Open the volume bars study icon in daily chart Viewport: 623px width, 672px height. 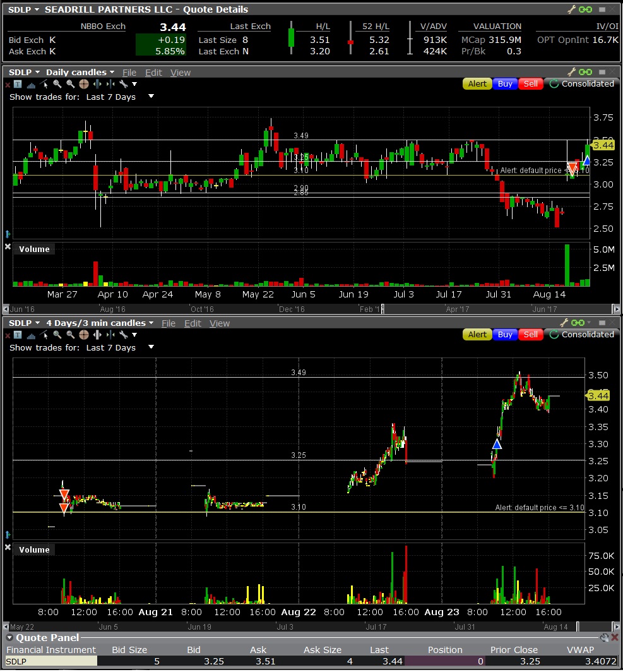(31, 85)
